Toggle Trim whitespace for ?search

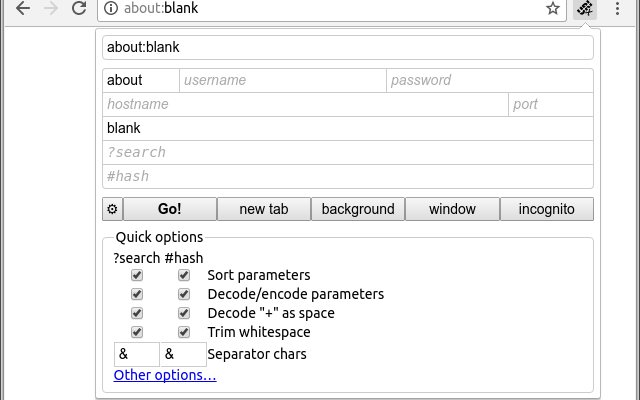(137, 332)
